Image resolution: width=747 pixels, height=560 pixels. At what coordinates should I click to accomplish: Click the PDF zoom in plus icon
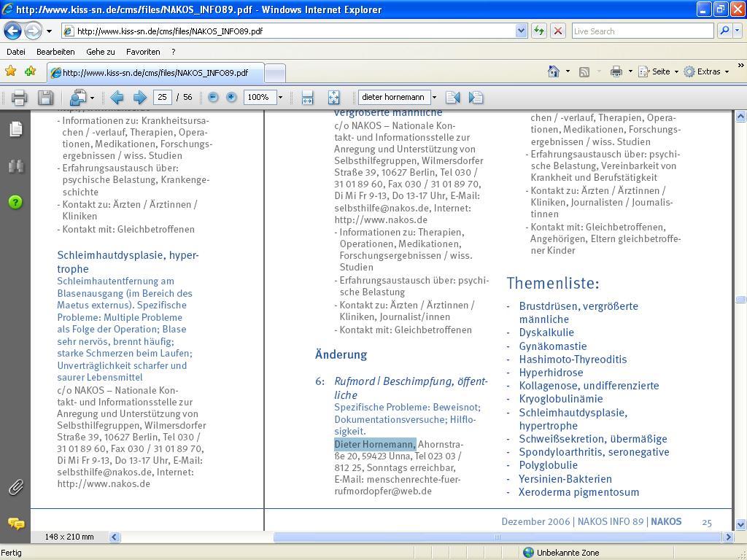click(x=231, y=97)
